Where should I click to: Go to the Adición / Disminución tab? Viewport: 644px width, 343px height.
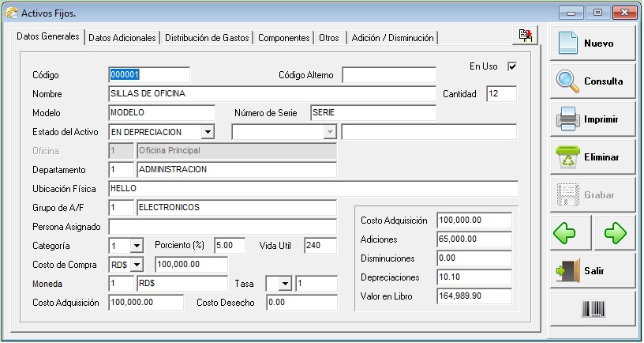click(391, 38)
